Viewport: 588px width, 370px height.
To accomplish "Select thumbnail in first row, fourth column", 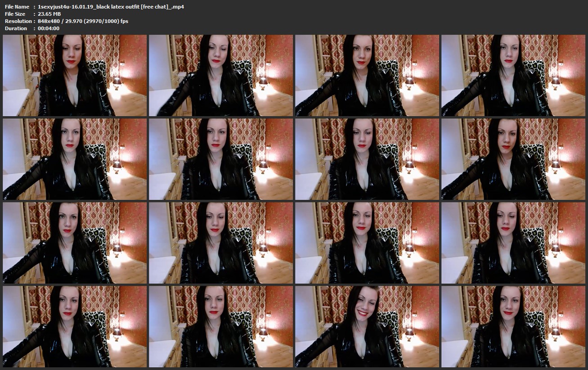I will (513, 76).
